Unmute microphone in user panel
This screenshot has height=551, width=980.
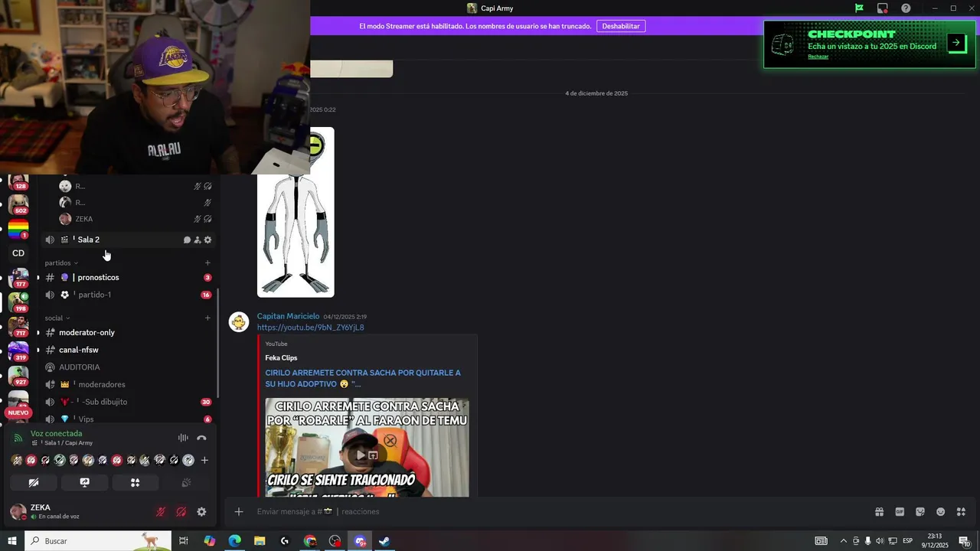161,512
